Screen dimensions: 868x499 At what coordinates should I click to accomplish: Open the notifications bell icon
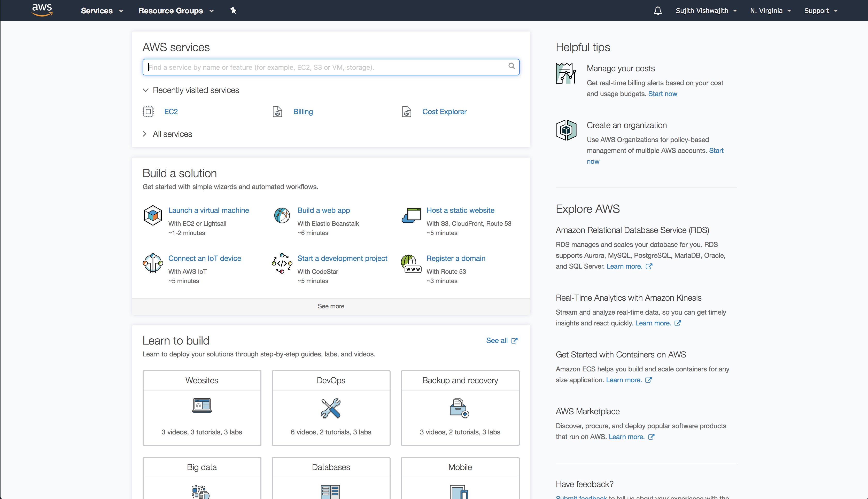tap(657, 11)
